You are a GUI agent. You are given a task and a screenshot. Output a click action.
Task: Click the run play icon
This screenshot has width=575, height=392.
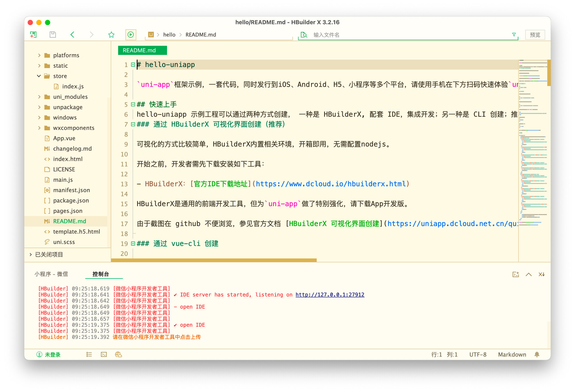tap(131, 35)
